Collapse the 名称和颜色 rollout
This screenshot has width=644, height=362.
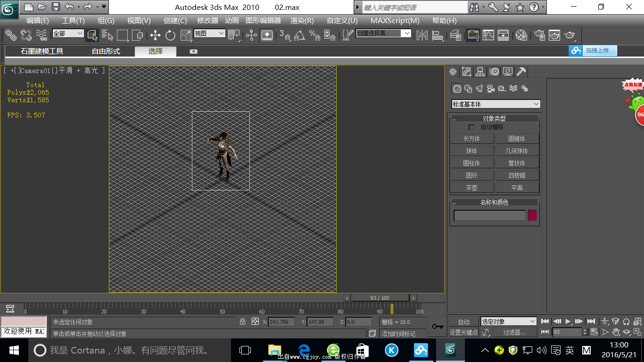click(495, 203)
